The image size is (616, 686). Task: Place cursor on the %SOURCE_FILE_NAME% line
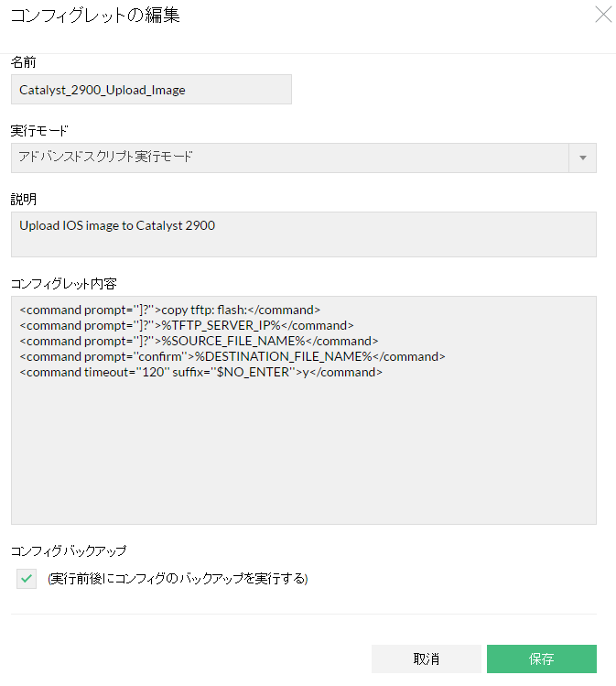pos(198,341)
